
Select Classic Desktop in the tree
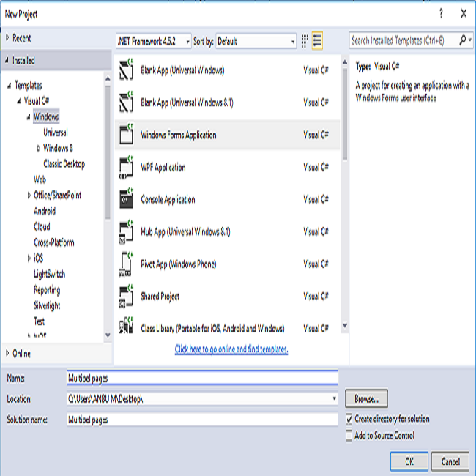tap(64, 164)
